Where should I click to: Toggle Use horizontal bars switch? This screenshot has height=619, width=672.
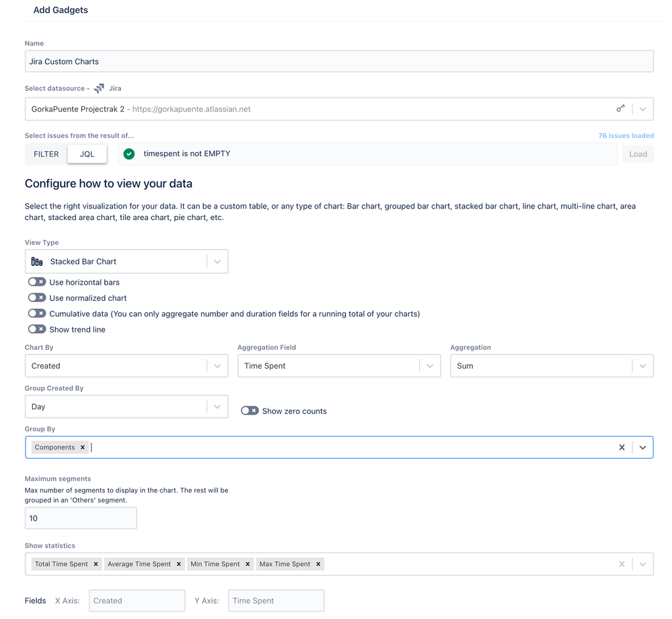(37, 282)
